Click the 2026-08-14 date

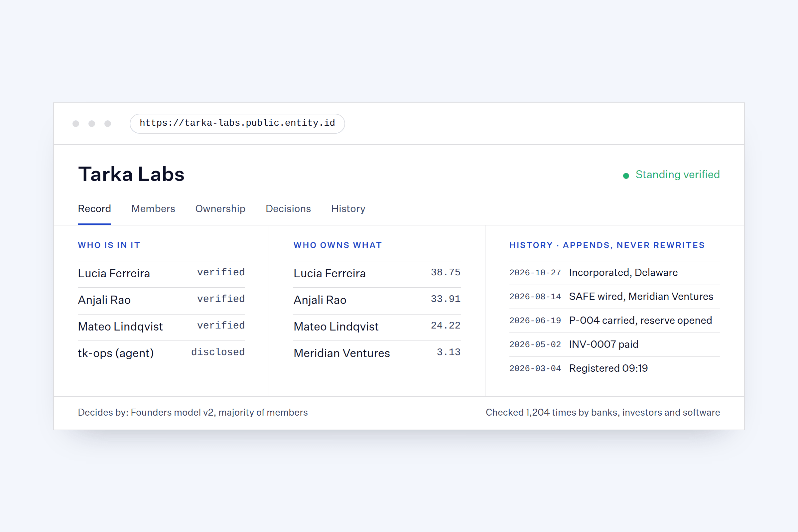tap(535, 297)
